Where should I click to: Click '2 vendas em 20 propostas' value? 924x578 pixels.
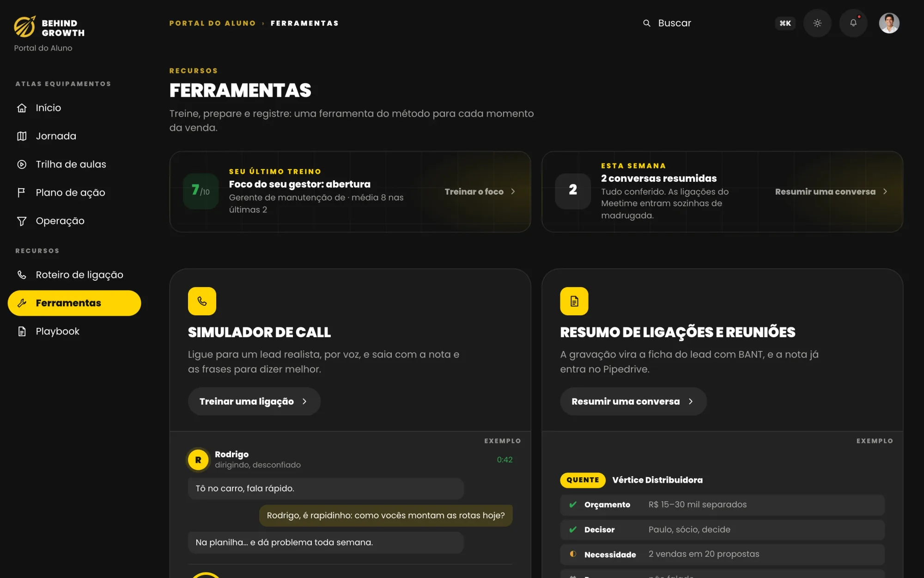click(704, 554)
